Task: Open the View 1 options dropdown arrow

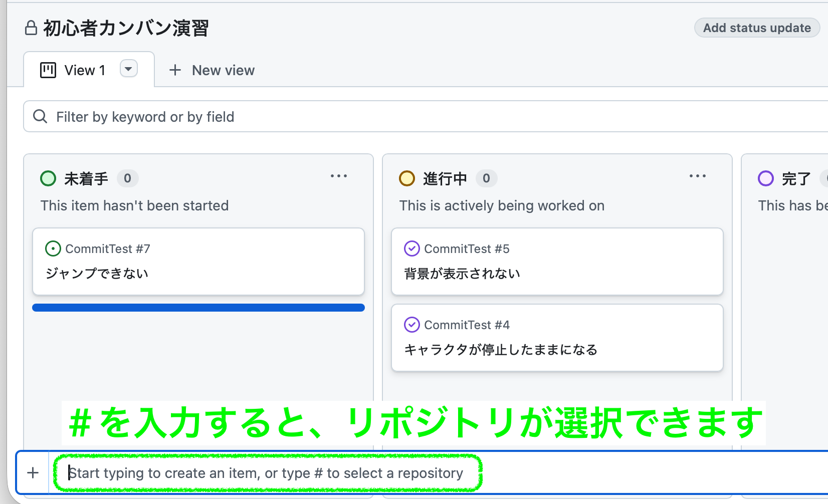Action: coord(128,69)
